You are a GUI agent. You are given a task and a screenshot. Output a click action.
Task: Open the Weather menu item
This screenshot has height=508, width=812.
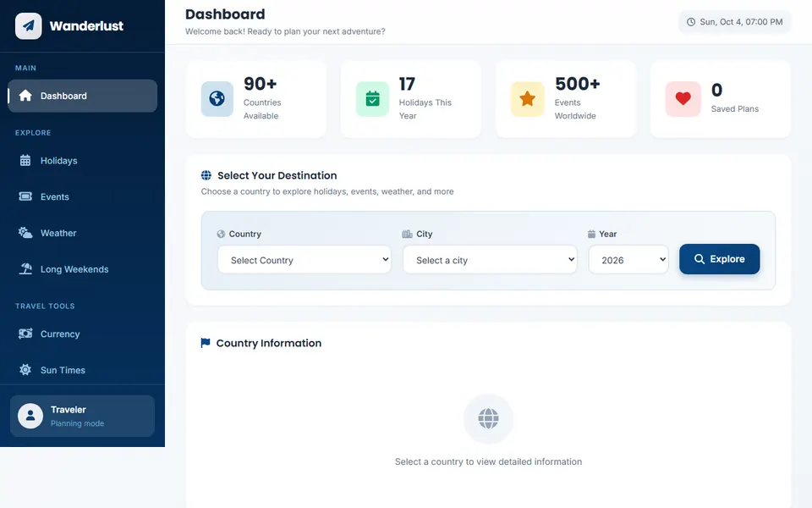82,233
